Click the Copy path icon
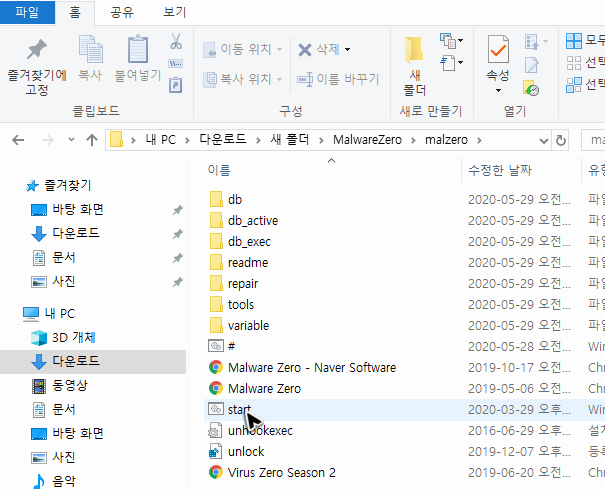This screenshot has width=605, height=489. [176, 64]
